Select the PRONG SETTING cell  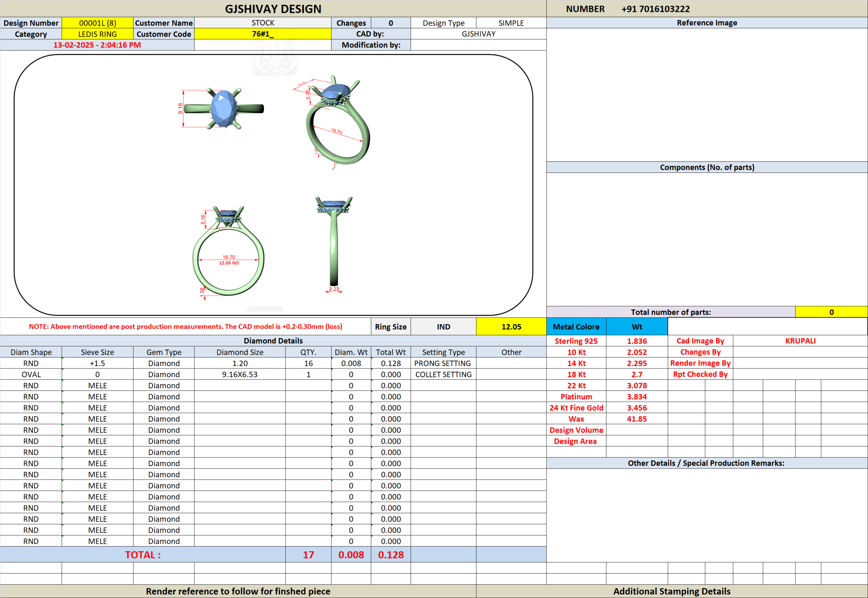(442, 363)
